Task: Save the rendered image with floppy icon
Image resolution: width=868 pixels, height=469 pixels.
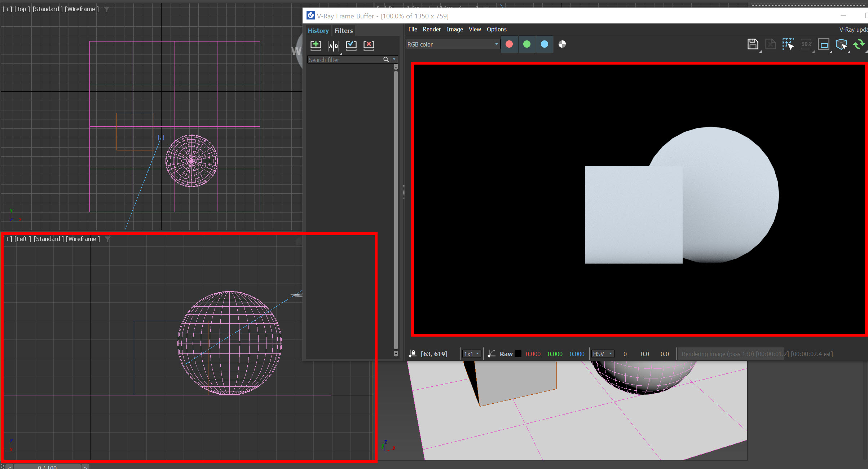Action: point(753,44)
